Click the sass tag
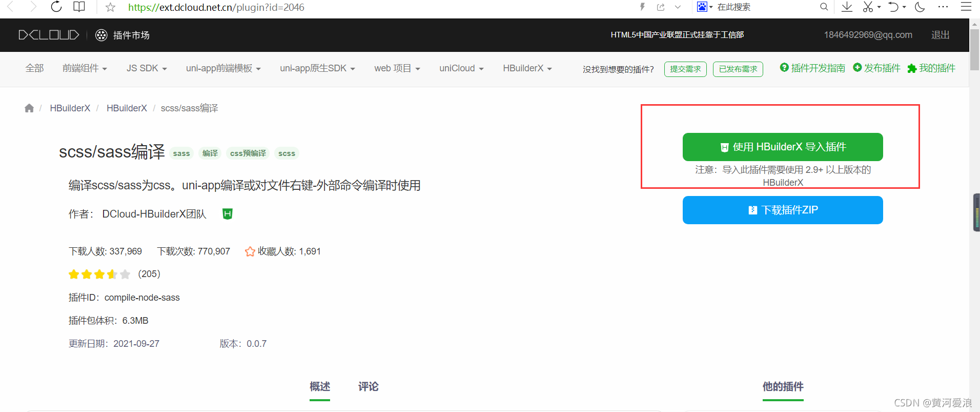 [x=181, y=153]
